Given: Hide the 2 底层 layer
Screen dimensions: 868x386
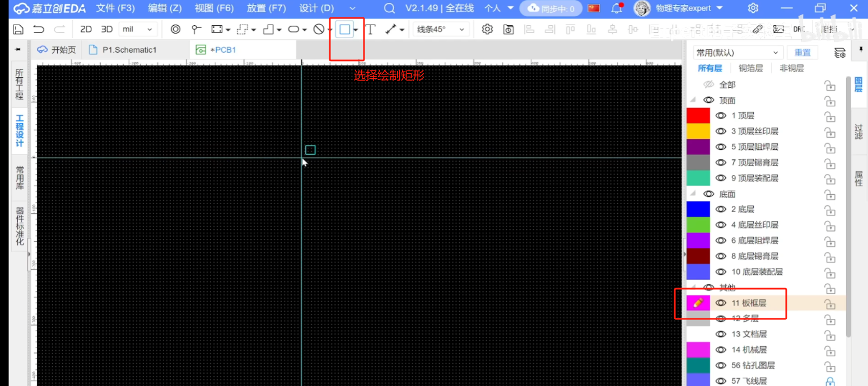Looking at the screenshot, I should (721, 209).
